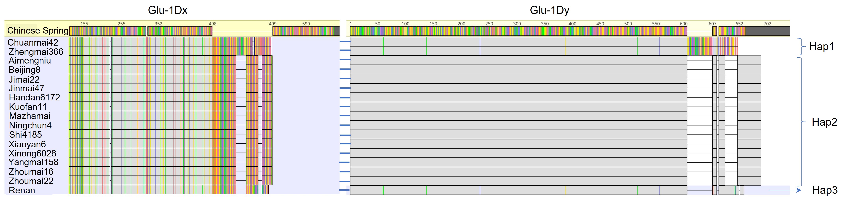The width and height of the screenshot is (868, 203).
Task: Select the Zhoumai22 sequence row label
Action: (31, 181)
